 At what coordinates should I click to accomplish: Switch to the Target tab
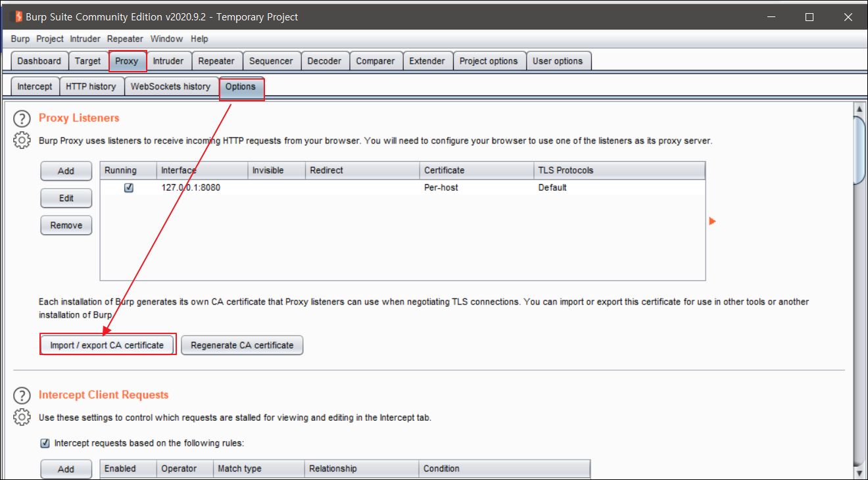point(87,61)
